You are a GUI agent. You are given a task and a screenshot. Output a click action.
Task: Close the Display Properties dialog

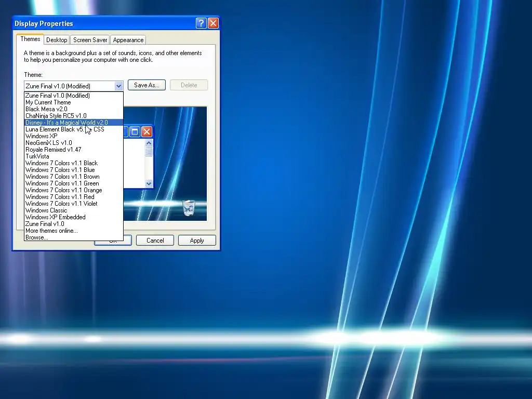click(x=213, y=23)
